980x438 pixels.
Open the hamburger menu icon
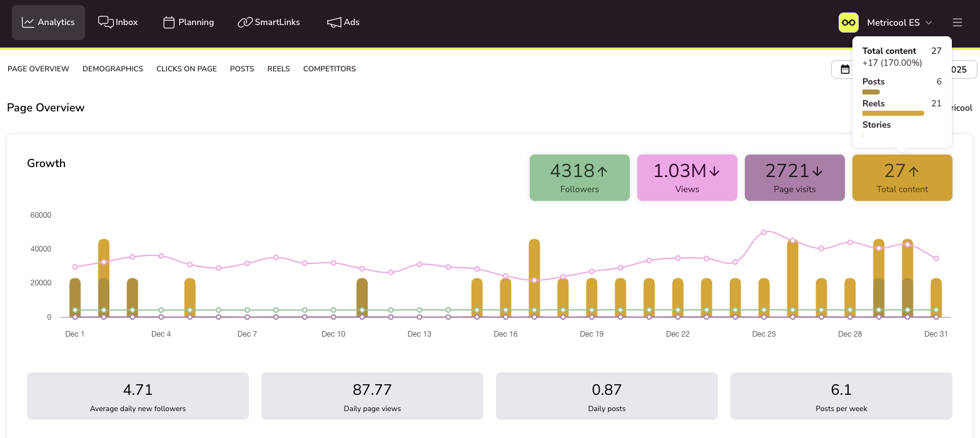click(957, 23)
